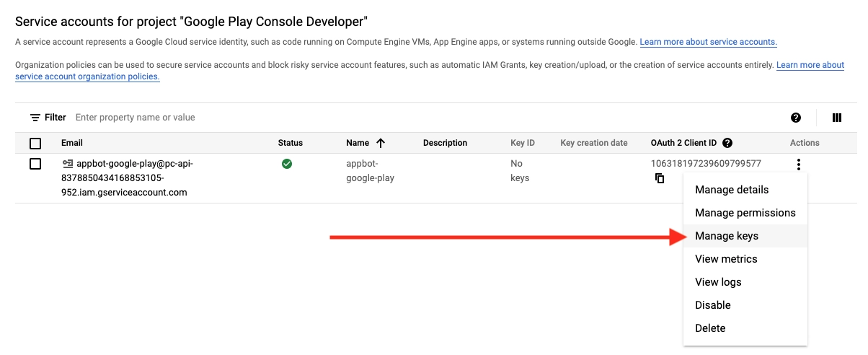Click the client ID value 106318197239609799577
Screen dimensions: 868x355
706,164
